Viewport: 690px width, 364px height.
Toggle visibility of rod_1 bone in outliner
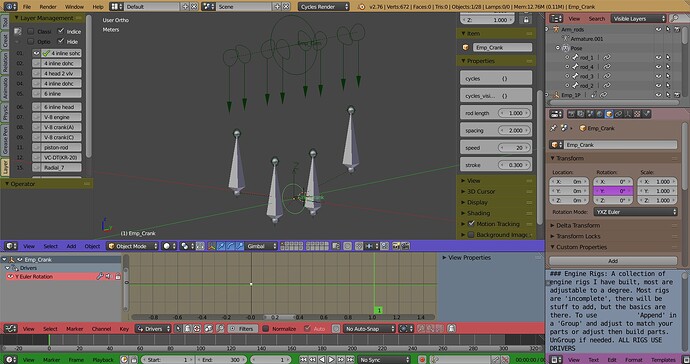click(658, 58)
